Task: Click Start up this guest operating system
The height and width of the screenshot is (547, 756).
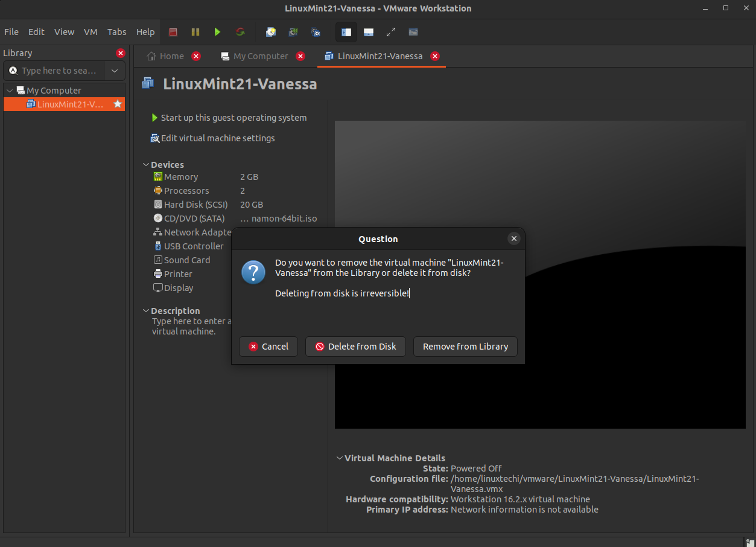Action: point(233,118)
